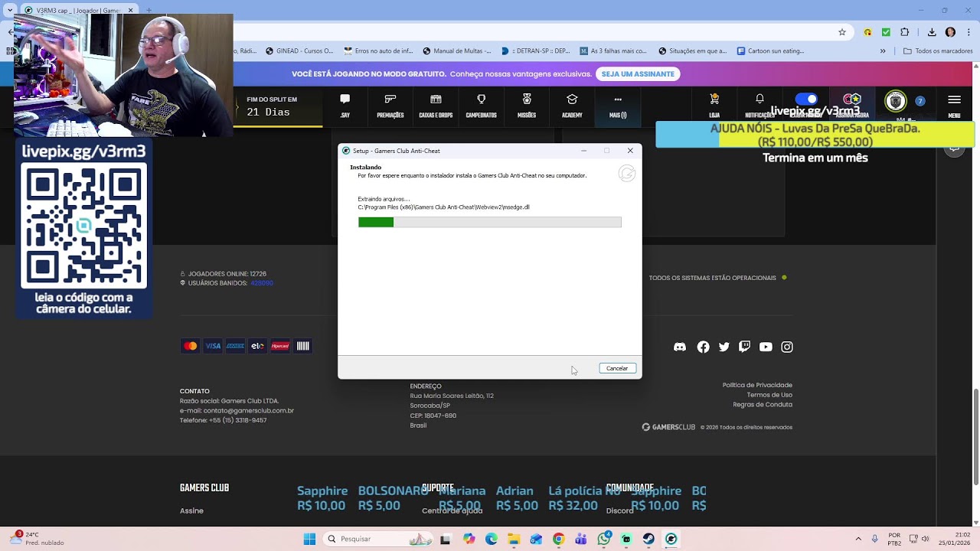Viewport: 980px width, 551px height.
Task: Click the e-mail contato@gamersclub.com.br text
Action: [237, 410]
